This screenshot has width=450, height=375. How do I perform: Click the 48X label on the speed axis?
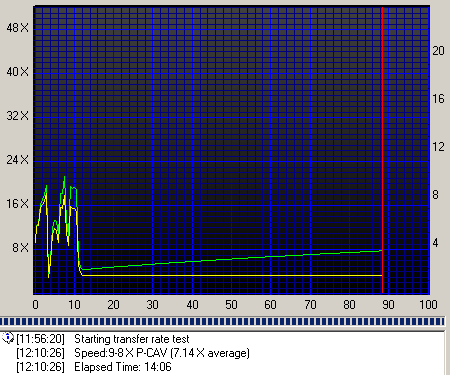17,28
